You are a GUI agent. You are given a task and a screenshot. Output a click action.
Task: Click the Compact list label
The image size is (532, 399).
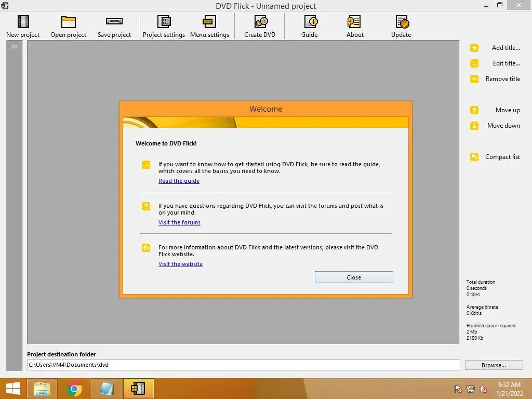pyautogui.click(x=502, y=157)
